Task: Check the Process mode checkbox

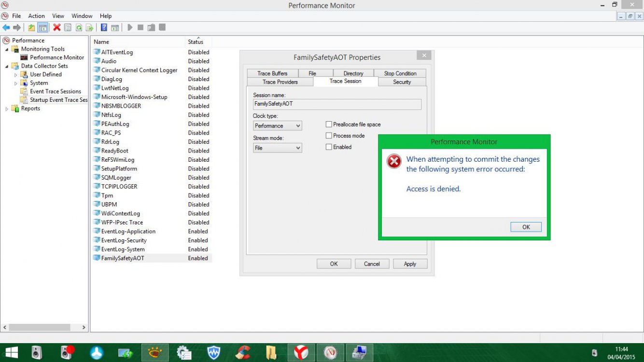Action: pyautogui.click(x=329, y=136)
